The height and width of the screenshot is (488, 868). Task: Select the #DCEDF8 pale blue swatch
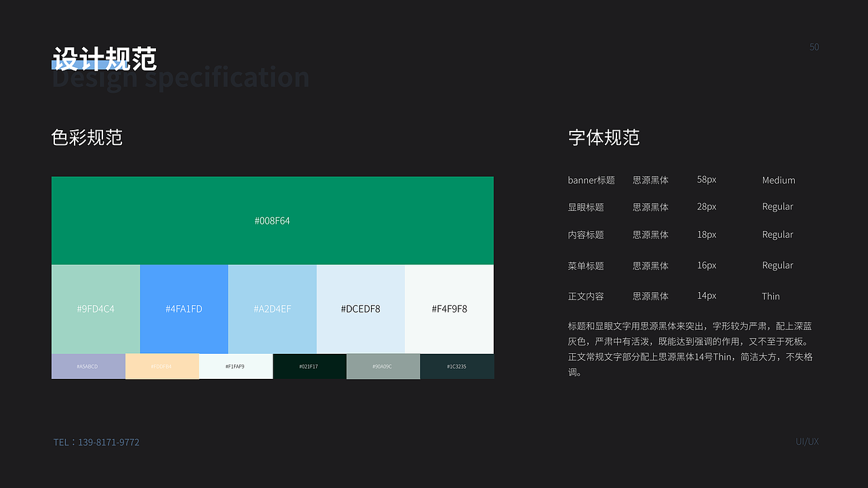[x=360, y=309]
